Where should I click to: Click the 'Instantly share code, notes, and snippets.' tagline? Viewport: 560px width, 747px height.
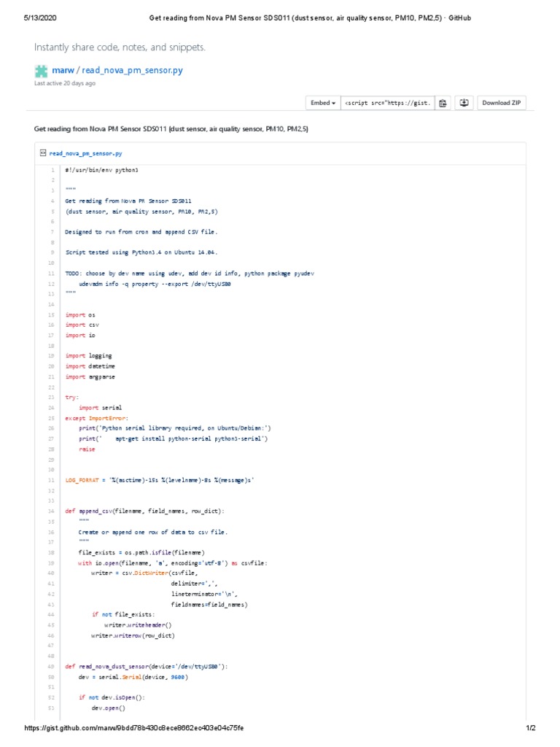point(120,47)
